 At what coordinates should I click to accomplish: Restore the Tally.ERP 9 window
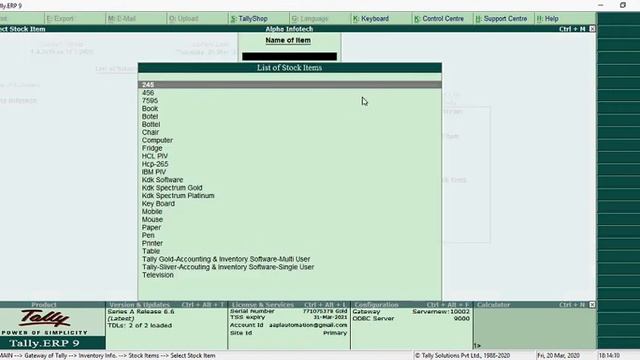[623, 5]
